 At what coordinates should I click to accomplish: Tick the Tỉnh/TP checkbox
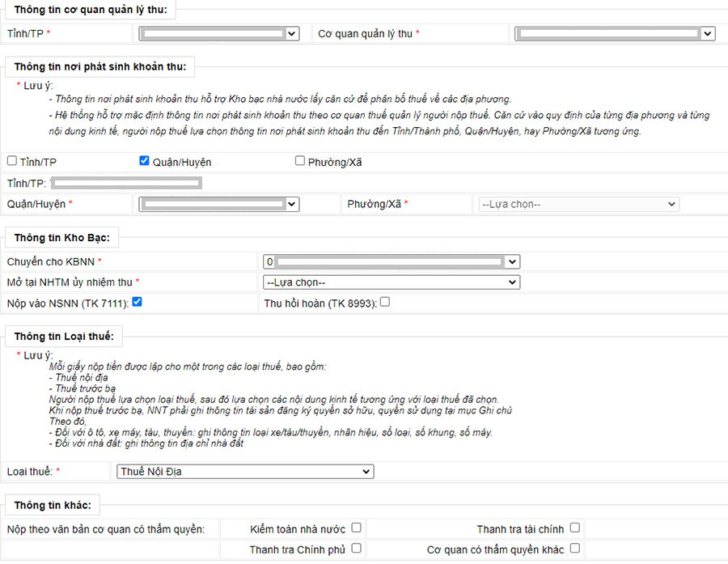pos(12,161)
